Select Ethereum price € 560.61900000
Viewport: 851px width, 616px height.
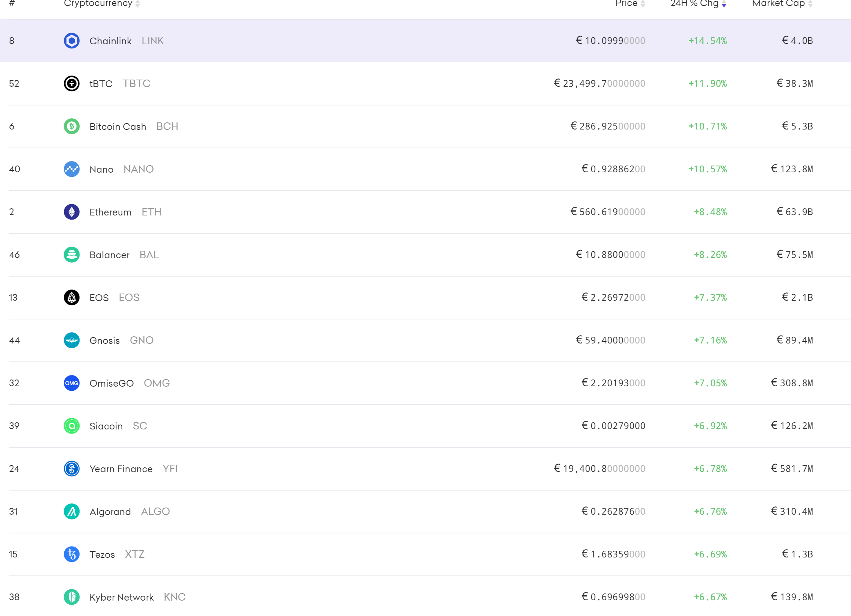608,212
